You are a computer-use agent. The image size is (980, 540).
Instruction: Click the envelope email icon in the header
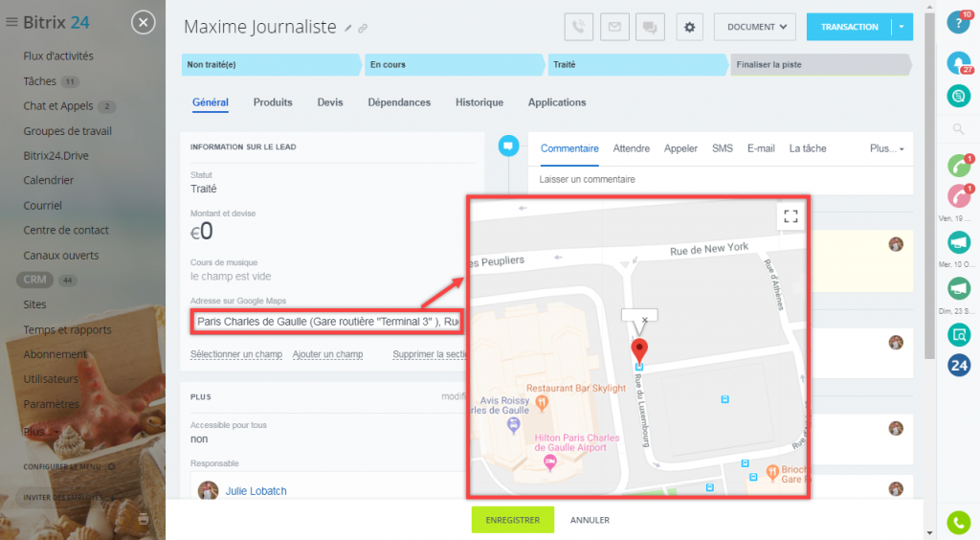tap(614, 27)
